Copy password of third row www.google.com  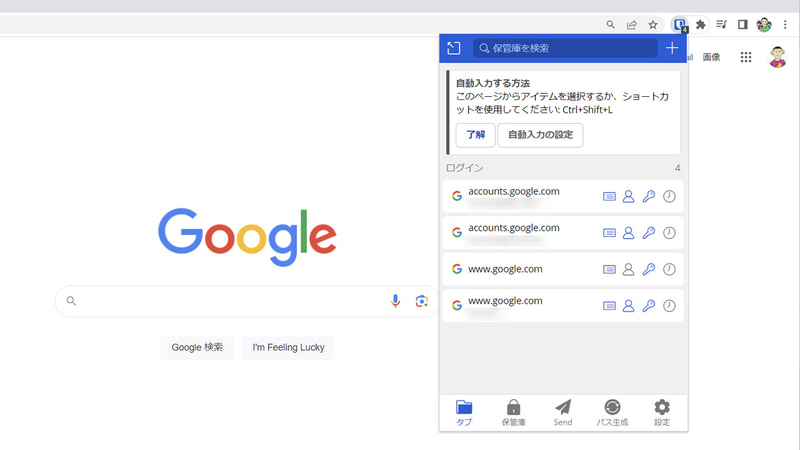pyautogui.click(x=649, y=269)
